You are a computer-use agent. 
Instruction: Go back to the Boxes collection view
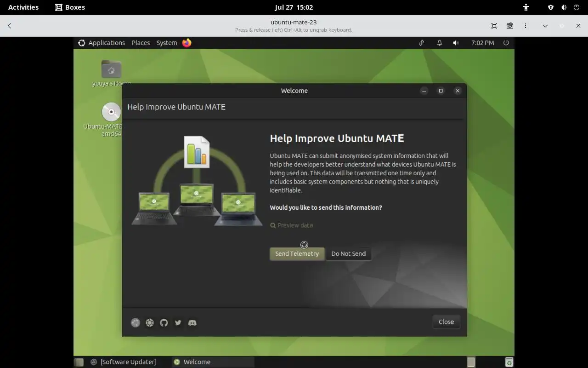coord(10,26)
